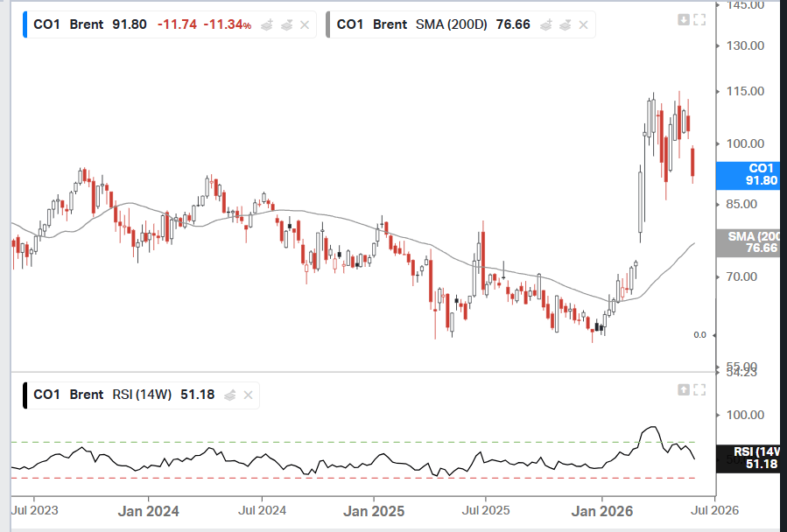Remove the SMA (200D) study via its X
Screen dimensions: 787x532
tap(583, 24)
